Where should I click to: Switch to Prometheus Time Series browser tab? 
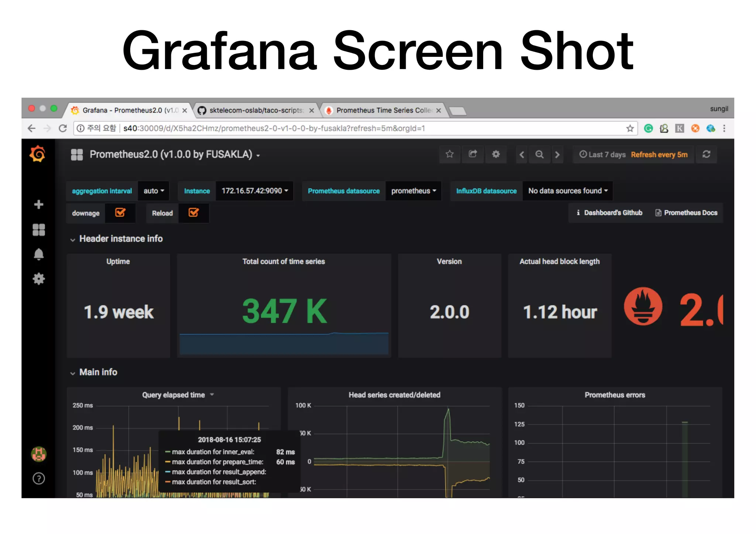tap(383, 110)
